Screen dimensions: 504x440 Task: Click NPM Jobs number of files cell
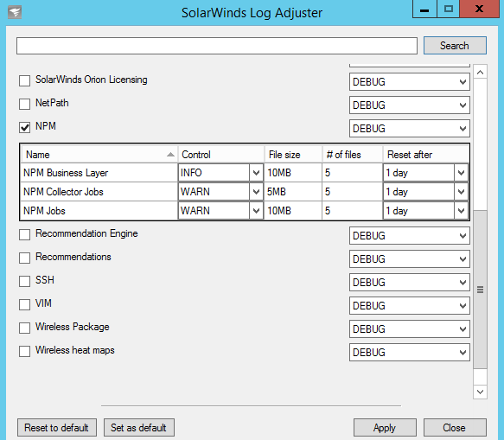[x=353, y=211]
